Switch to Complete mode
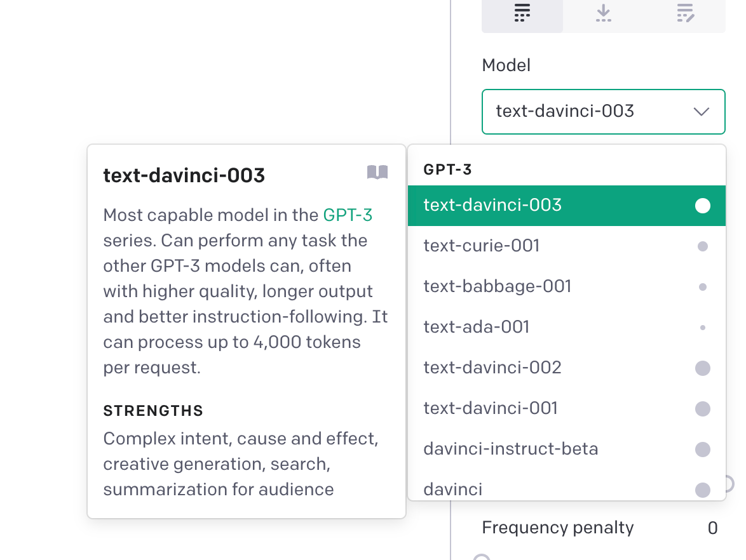The width and height of the screenshot is (746, 560). [522, 14]
